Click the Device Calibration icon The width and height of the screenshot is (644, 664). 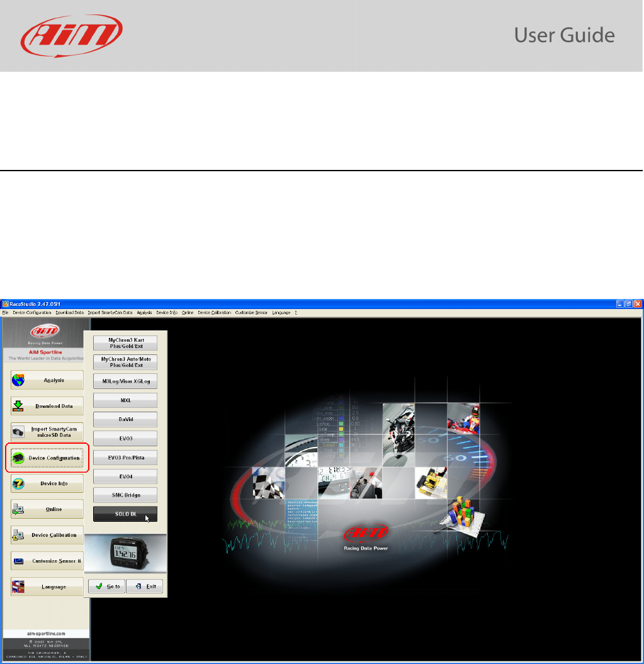tap(18, 535)
